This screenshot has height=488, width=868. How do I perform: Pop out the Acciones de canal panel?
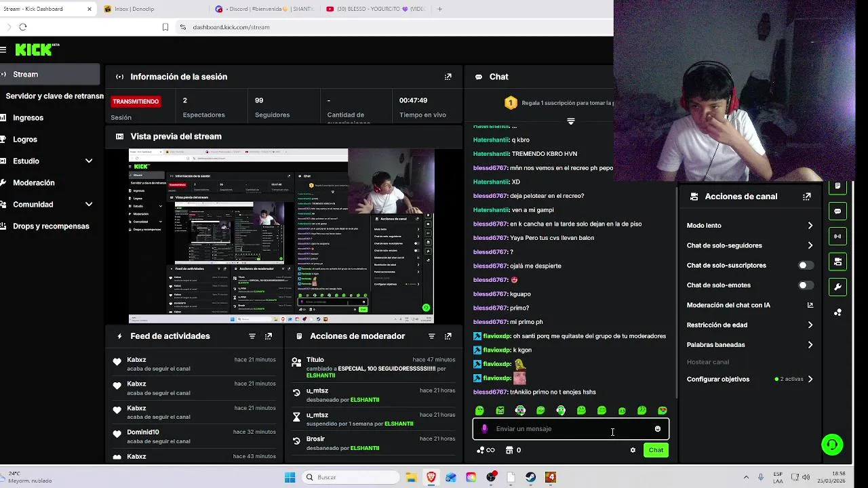pyautogui.click(x=806, y=197)
